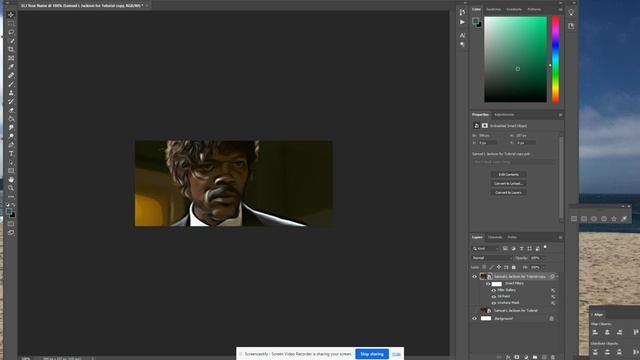The width and height of the screenshot is (640, 360).
Task: Create a new group folder
Action: pyautogui.click(x=535, y=357)
